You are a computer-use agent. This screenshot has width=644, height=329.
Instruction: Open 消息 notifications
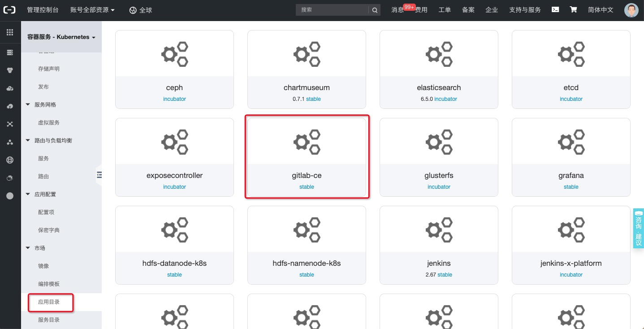pyautogui.click(x=398, y=10)
